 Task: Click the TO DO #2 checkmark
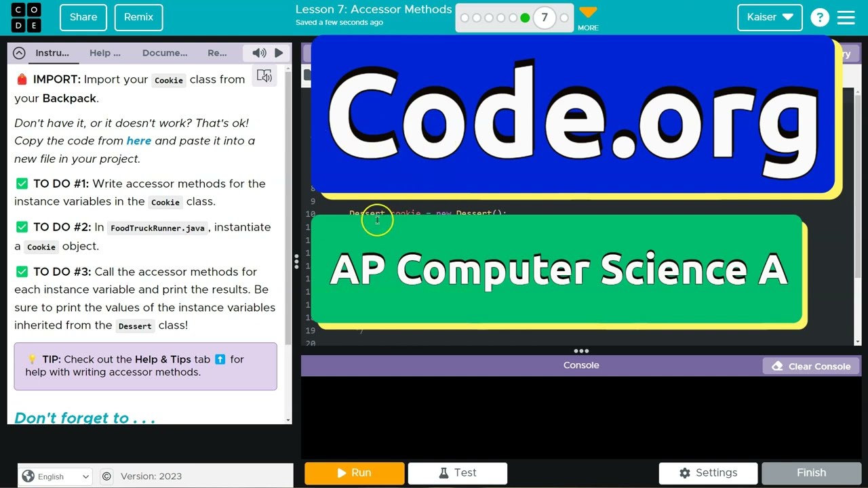click(x=22, y=227)
